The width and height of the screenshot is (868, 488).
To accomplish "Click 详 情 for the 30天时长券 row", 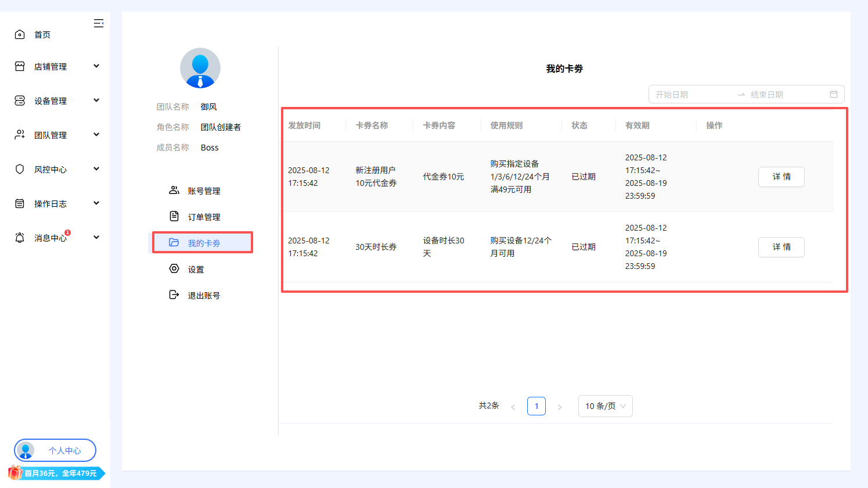I will [x=781, y=247].
